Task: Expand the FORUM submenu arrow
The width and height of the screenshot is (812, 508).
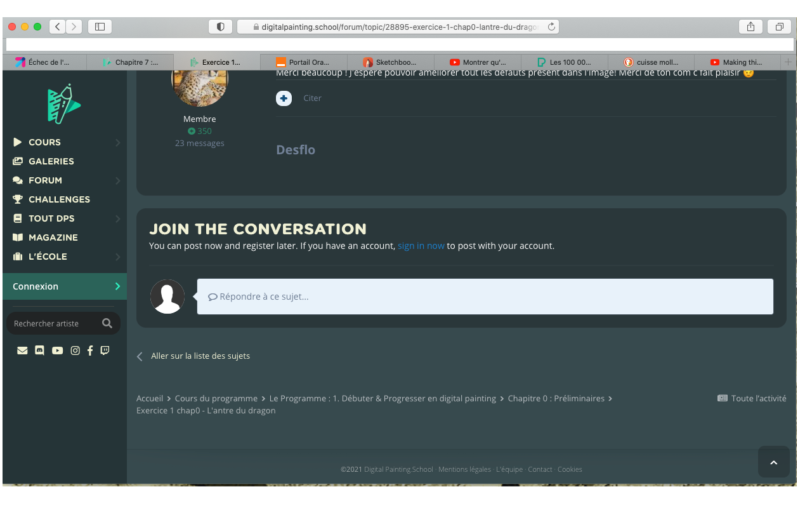Action: [x=117, y=181]
